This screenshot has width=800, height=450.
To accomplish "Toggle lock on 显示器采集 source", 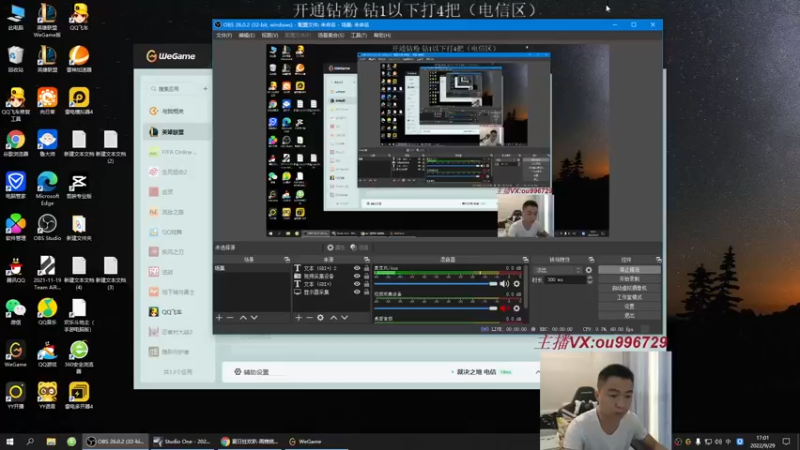I will pos(366,292).
